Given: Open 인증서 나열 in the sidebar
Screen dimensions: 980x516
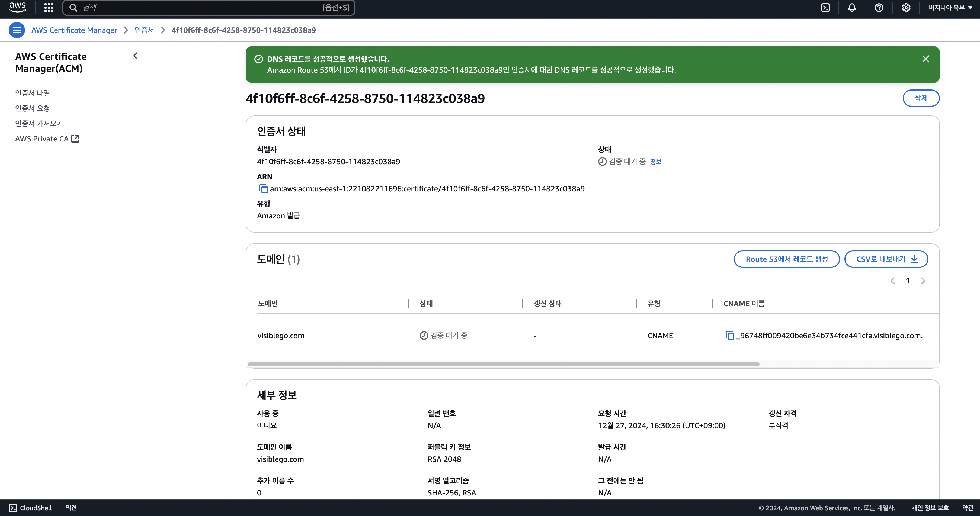Looking at the screenshot, I should pyautogui.click(x=32, y=93).
